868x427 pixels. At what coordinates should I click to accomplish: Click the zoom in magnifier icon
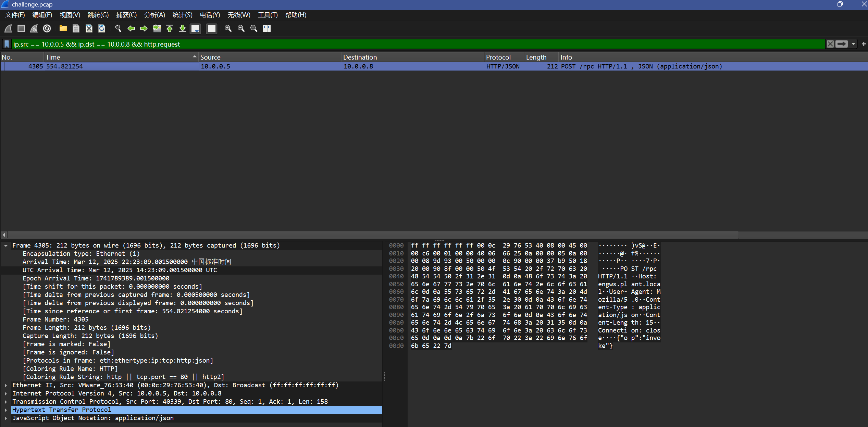[x=228, y=28]
